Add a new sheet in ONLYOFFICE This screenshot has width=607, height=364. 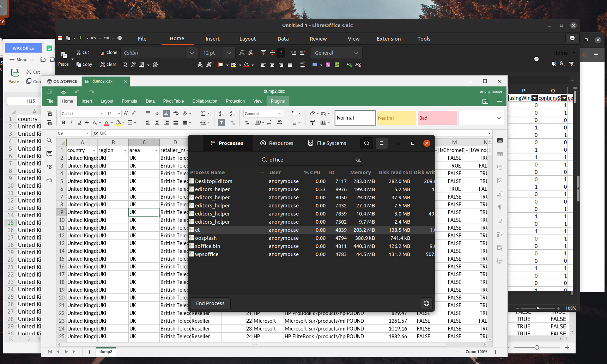89,352
